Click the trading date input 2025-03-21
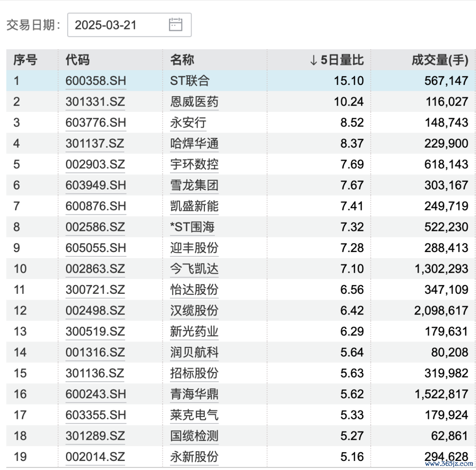476x470 pixels. coord(120,25)
